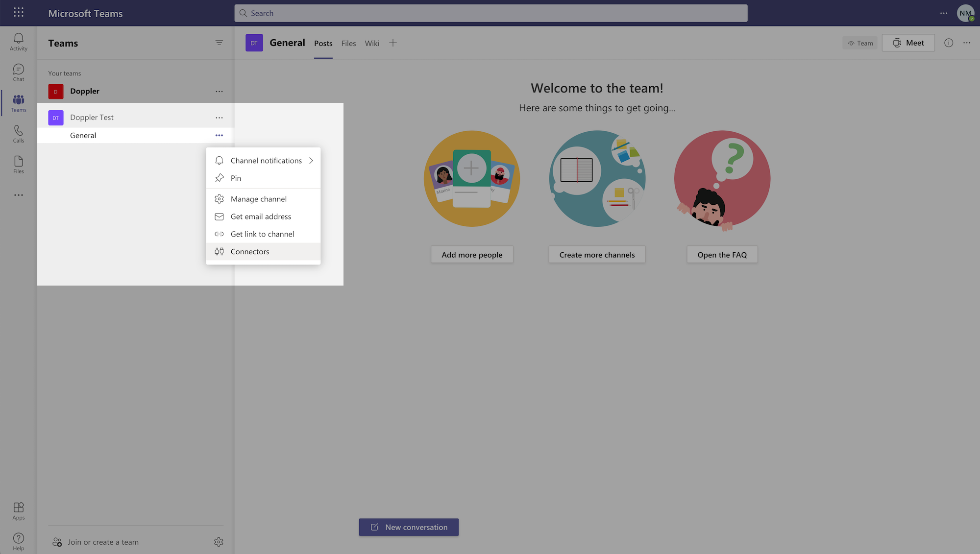The height and width of the screenshot is (554, 980).
Task: Open the app launcher grid icon
Action: 19,13
